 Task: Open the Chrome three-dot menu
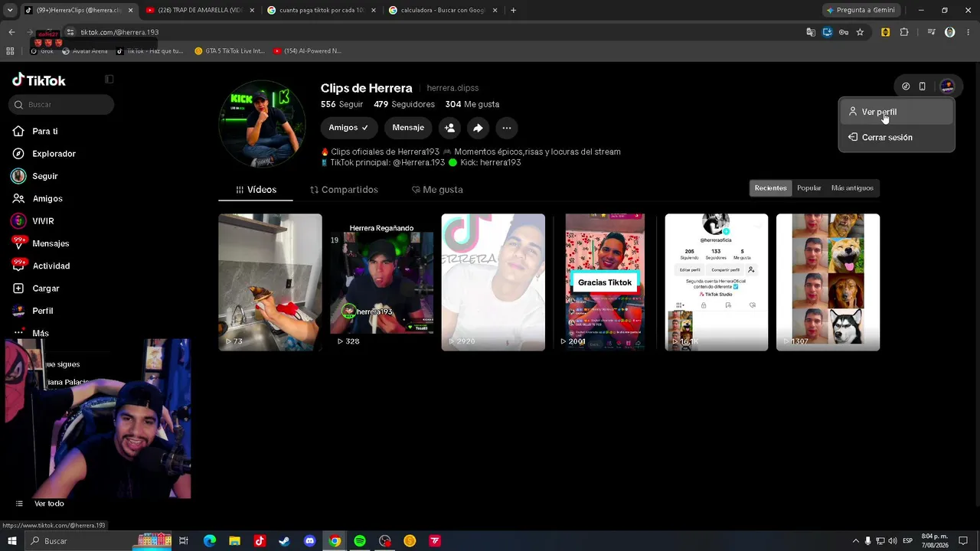pos(969,32)
